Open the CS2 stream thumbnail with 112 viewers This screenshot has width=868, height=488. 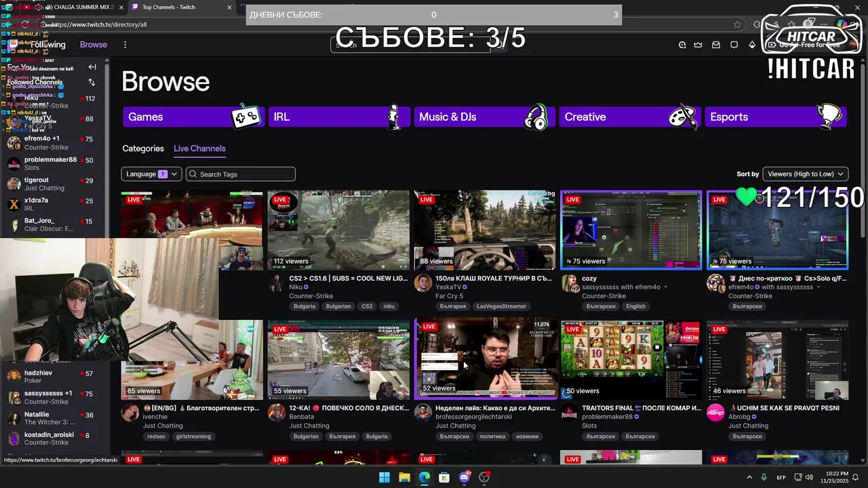point(338,230)
